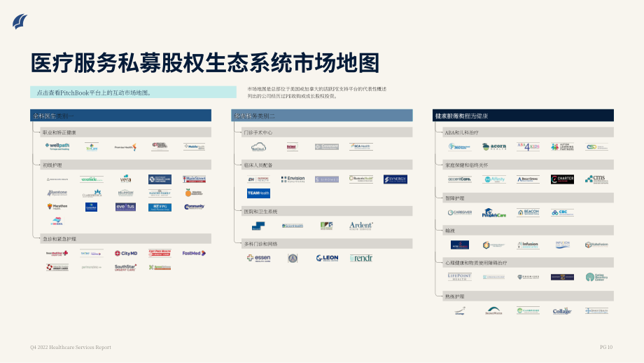Click the Premise Health logo
This screenshot has width=644, height=363.
point(125,146)
